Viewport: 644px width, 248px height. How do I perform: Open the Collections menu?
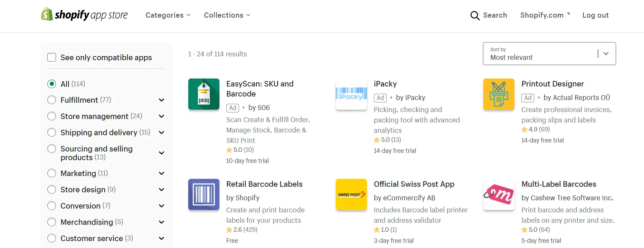pos(227,15)
